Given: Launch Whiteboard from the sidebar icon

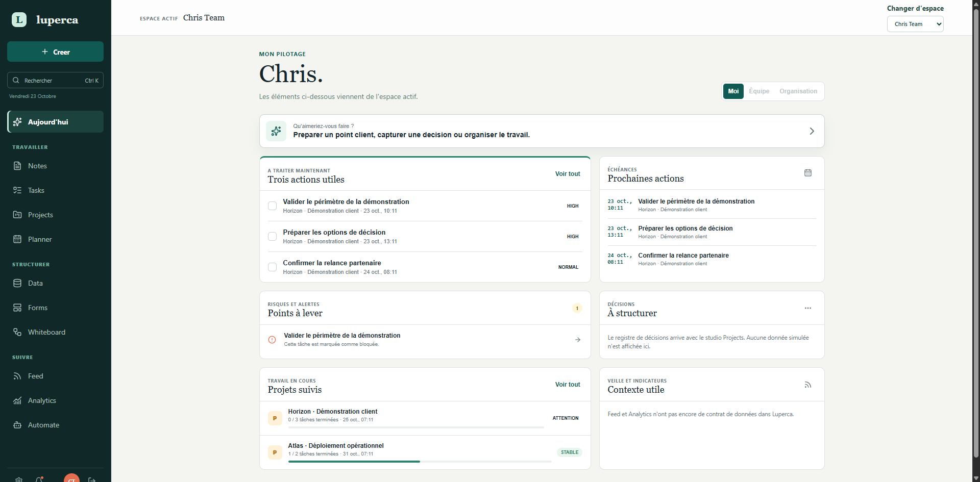Looking at the screenshot, I should click(17, 332).
